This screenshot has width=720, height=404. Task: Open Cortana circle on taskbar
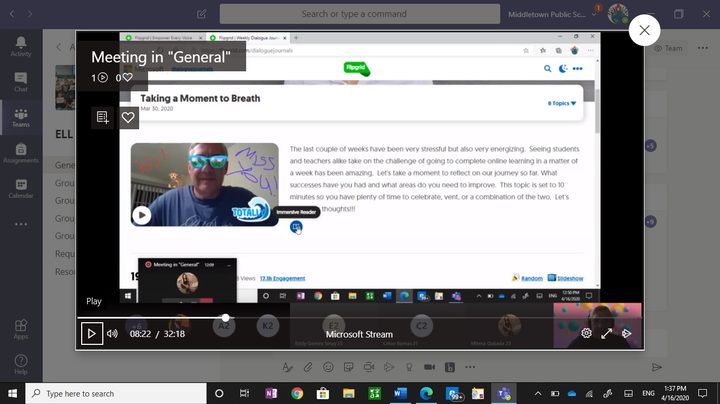[x=219, y=393]
